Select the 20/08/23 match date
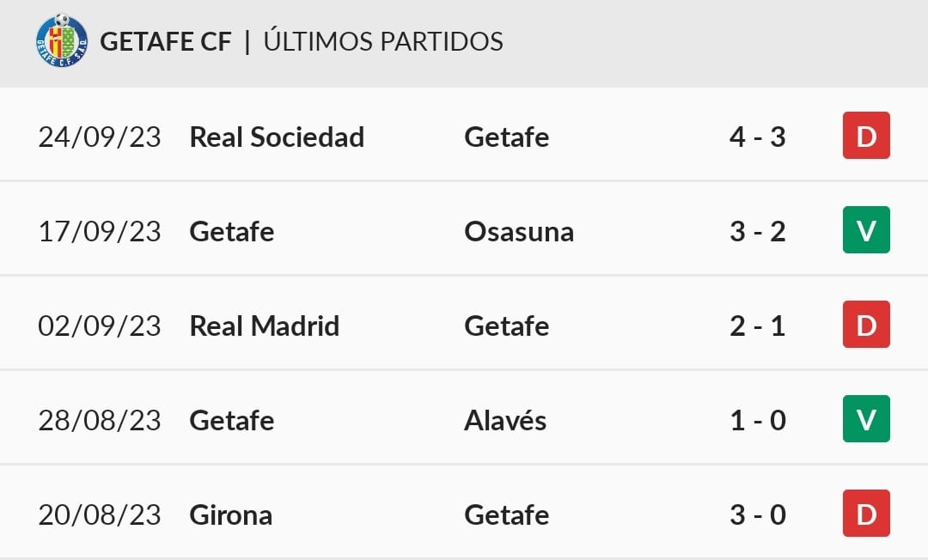The height and width of the screenshot is (560, 928). 100,515
